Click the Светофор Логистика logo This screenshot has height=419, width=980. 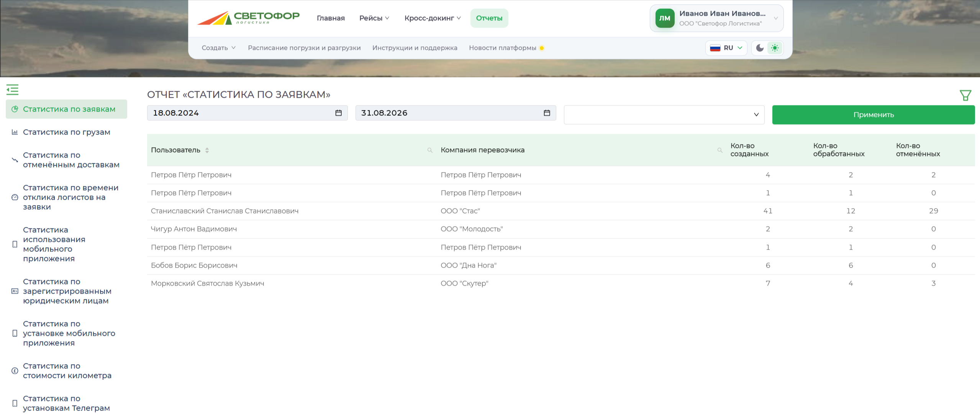[248, 18]
